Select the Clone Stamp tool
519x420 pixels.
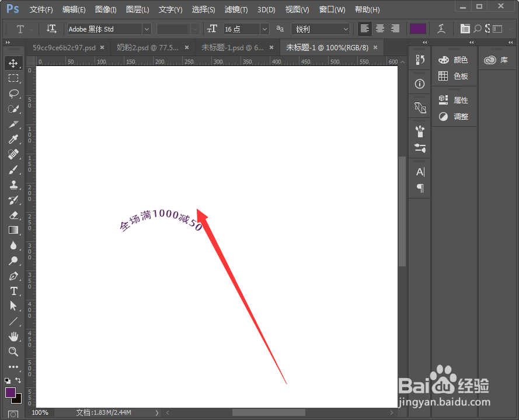coord(13,185)
